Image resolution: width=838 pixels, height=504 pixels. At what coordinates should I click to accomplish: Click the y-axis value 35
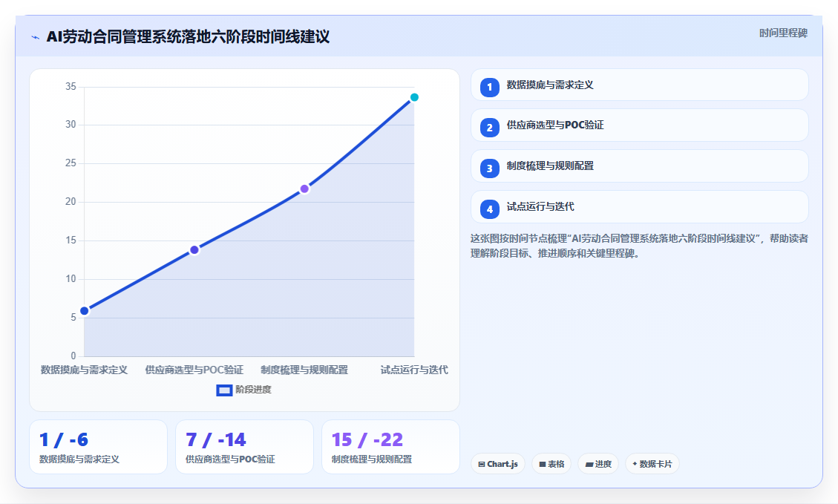[x=71, y=87]
